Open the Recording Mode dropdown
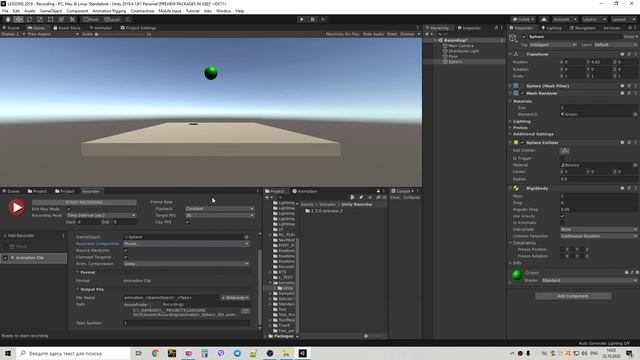The height and width of the screenshot is (360, 640). 101,215
